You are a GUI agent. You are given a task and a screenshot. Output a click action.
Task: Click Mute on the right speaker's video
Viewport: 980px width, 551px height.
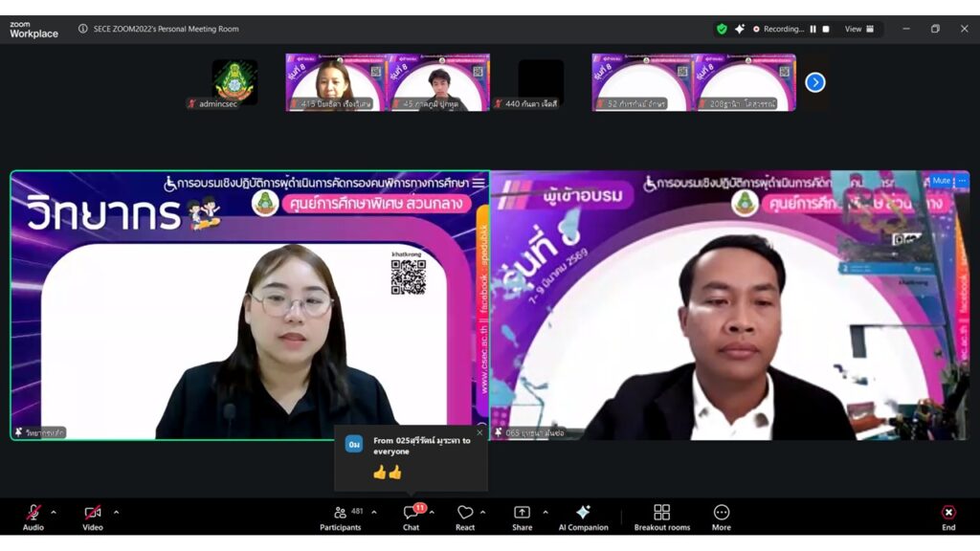[941, 181]
